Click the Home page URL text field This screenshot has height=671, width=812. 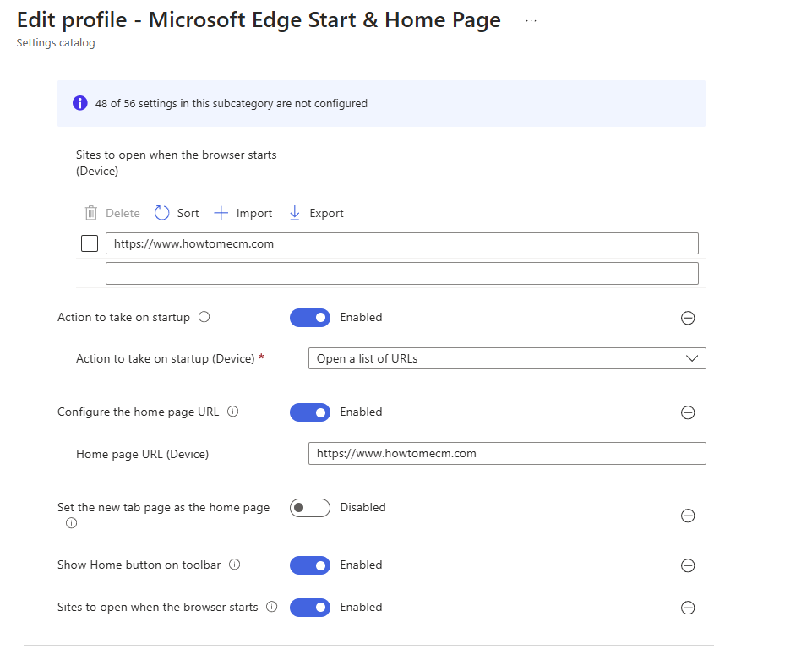click(507, 454)
